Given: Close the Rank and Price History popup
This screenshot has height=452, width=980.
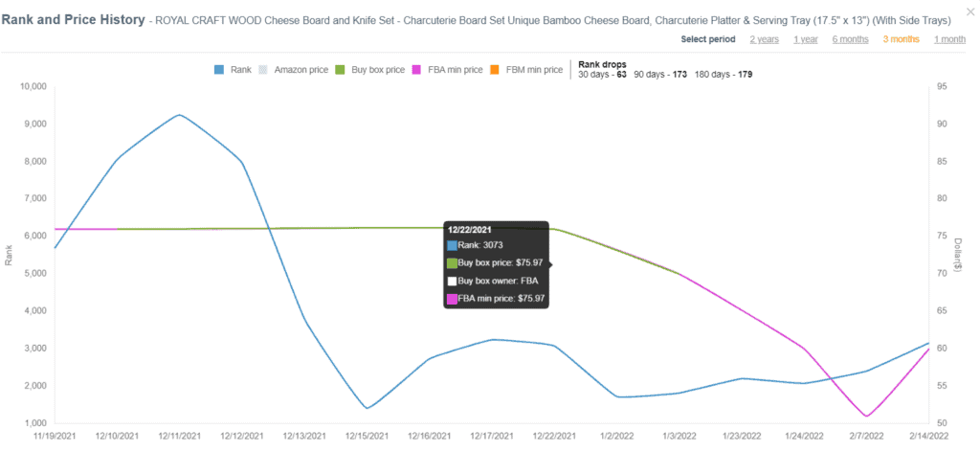Looking at the screenshot, I should point(970,11).
